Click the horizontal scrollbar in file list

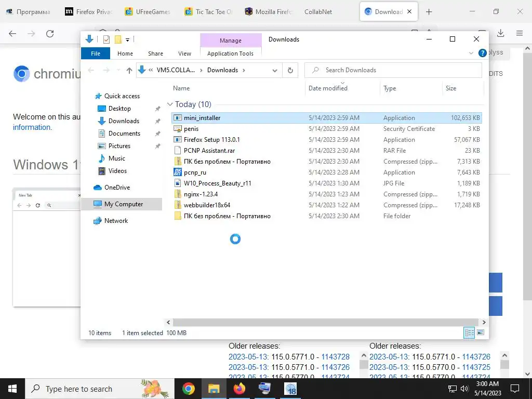click(326, 322)
